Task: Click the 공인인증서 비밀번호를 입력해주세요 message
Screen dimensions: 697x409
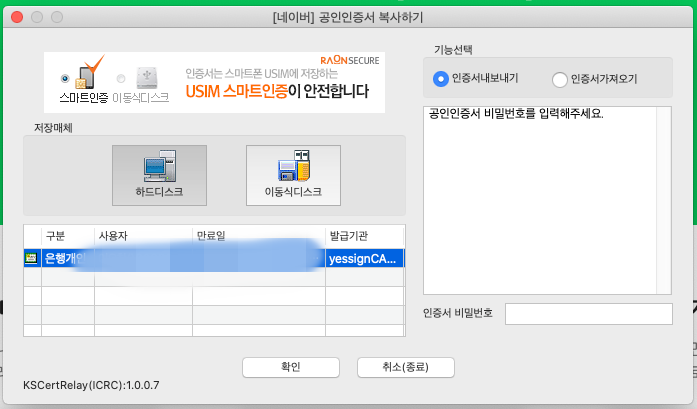Action: click(516, 114)
